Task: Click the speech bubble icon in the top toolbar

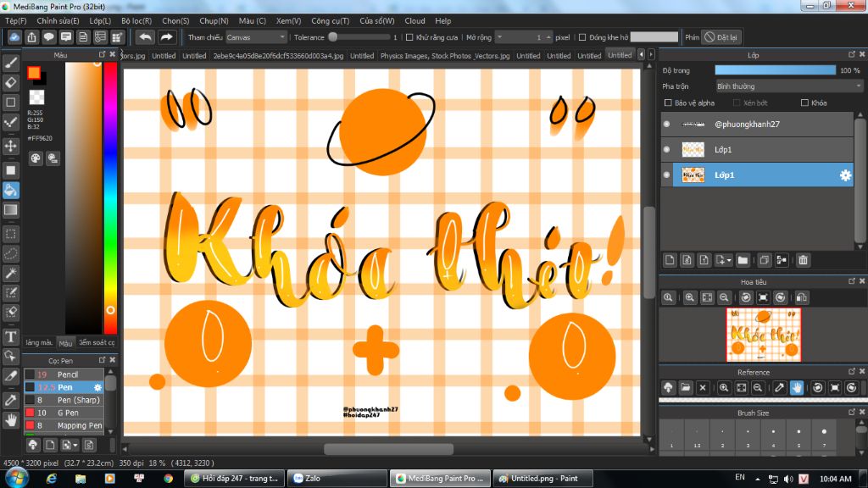Action: [x=48, y=37]
